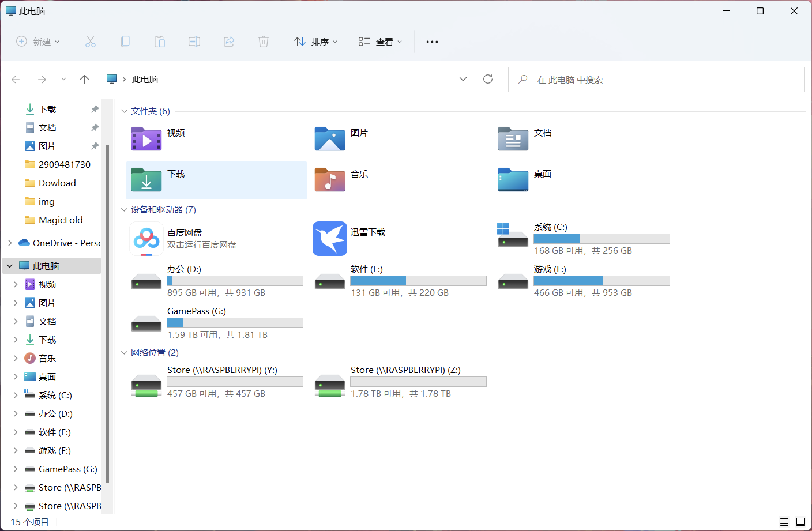812x531 pixels.
Task: Select the 音乐 music folder icon
Action: pos(330,180)
